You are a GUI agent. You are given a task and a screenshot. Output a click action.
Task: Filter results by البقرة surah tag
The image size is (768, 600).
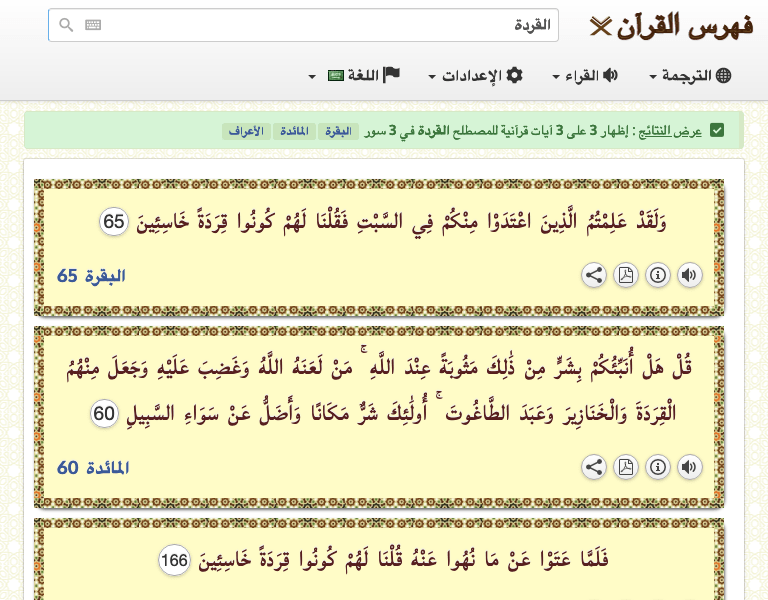click(x=338, y=132)
